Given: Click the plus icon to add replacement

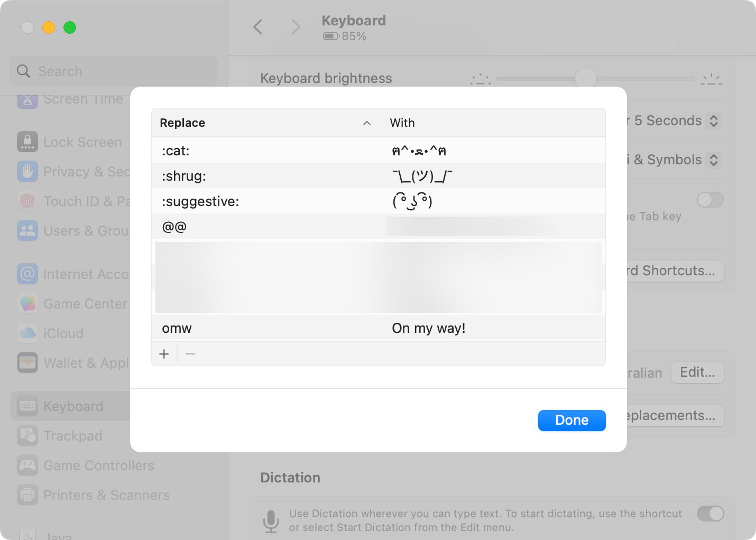Looking at the screenshot, I should [164, 354].
